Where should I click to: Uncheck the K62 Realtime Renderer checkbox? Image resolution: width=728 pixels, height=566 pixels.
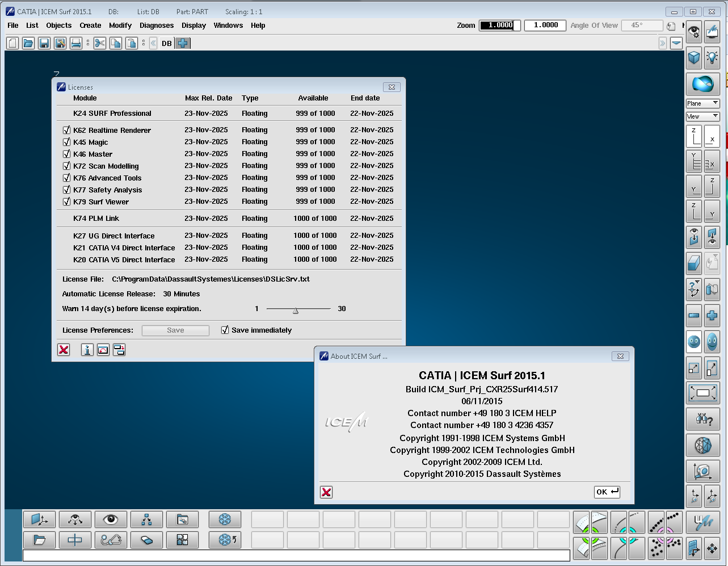(x=66, y=130)
